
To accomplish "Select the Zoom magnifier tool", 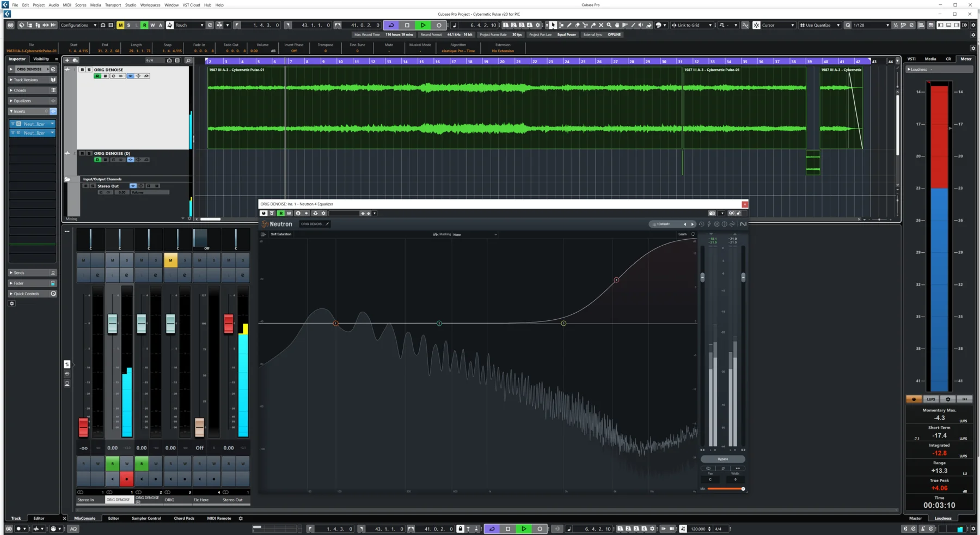I will point(609,25).
